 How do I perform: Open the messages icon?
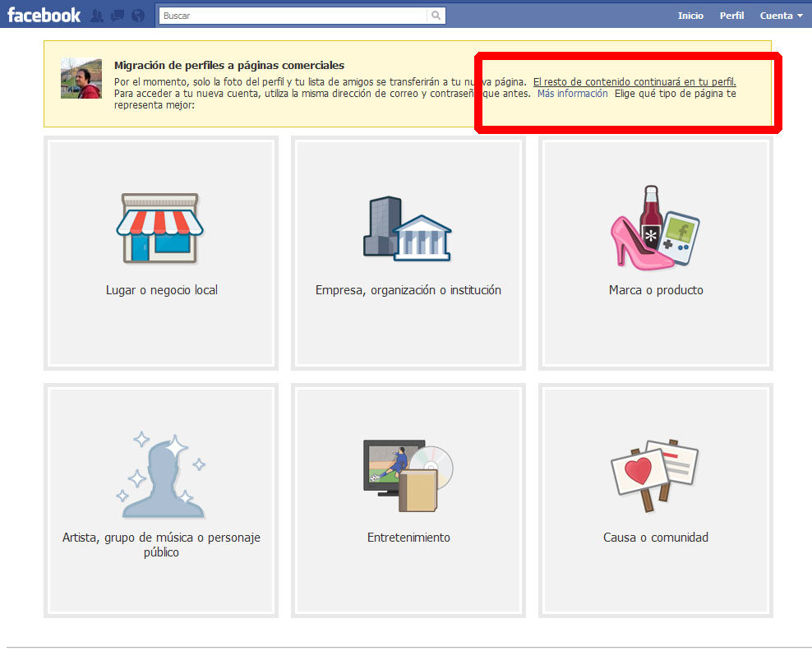click(118, 16)
